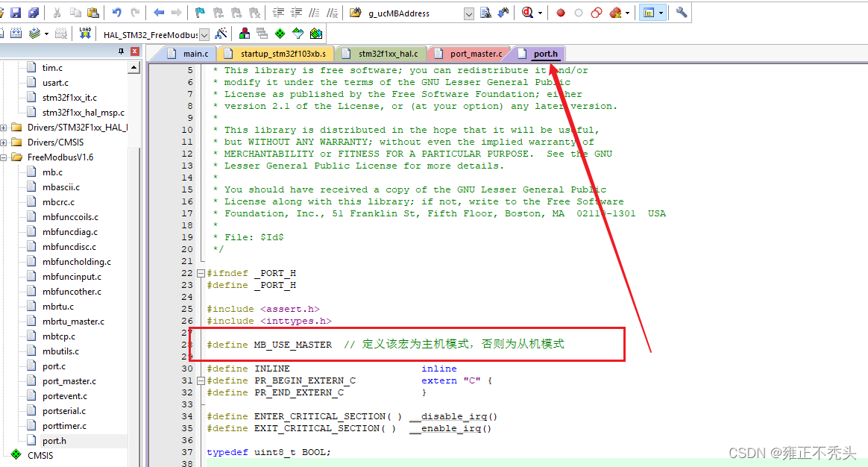868x467 pixels.
Task: Open stm32f1xx_it.c from project tree
Action: click(69, 98)
